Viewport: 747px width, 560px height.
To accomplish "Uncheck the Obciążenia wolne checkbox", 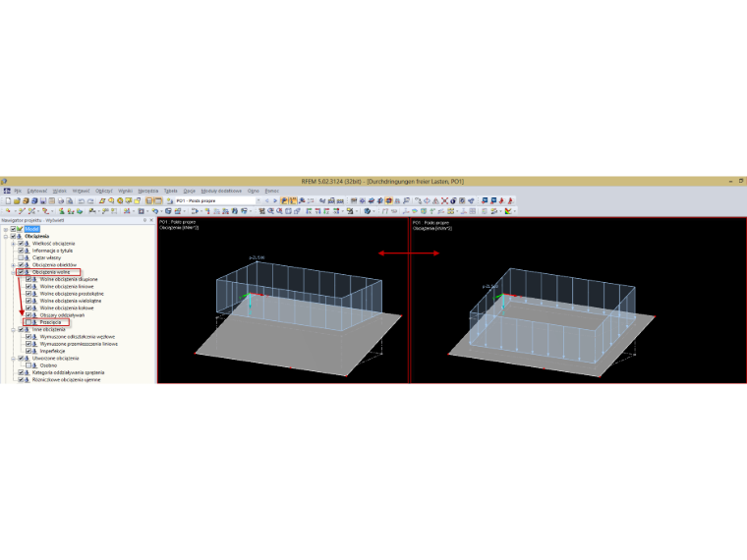I will [x=21, y=272].
